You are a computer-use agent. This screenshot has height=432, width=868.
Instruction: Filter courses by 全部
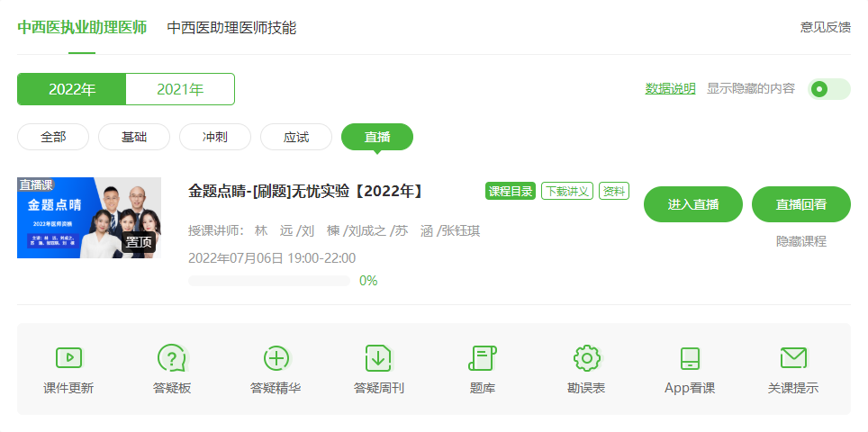tap(53, 137)
